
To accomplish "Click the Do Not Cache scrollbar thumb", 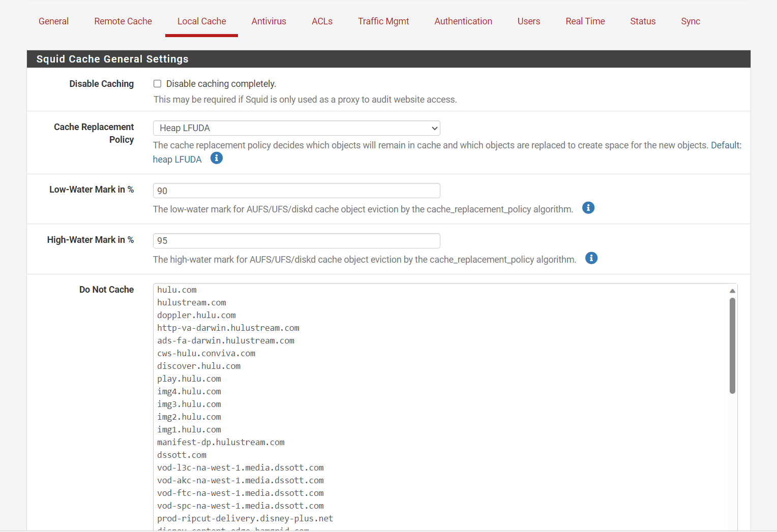I will [732, 346].
